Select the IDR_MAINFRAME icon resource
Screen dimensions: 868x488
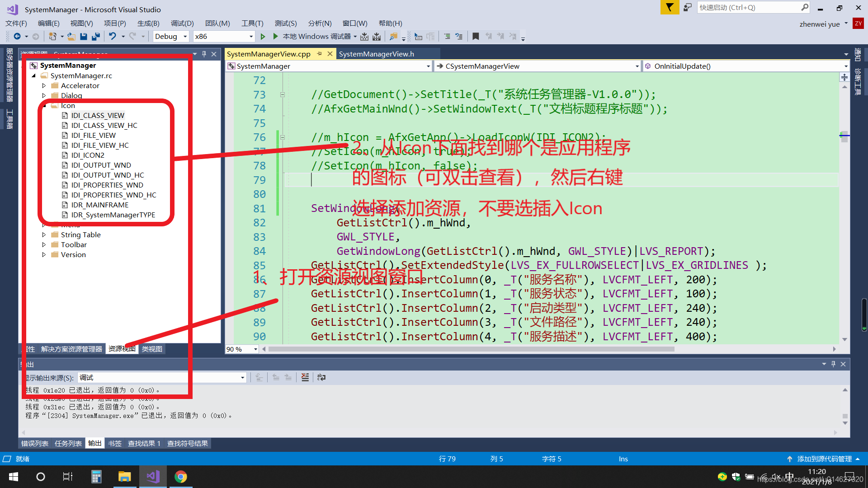(x=100, y=205)
